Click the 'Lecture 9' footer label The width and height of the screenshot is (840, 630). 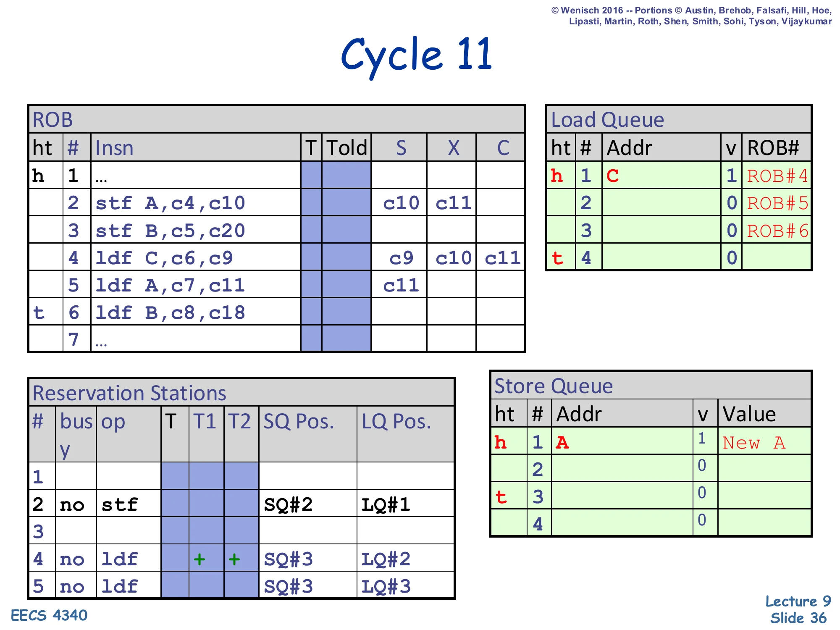(798, 601)
